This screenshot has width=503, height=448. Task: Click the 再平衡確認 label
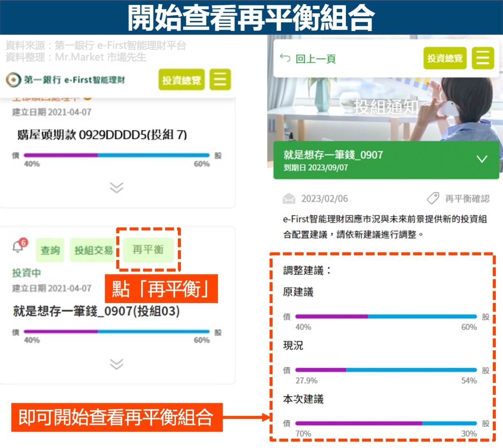pos(467,198)
